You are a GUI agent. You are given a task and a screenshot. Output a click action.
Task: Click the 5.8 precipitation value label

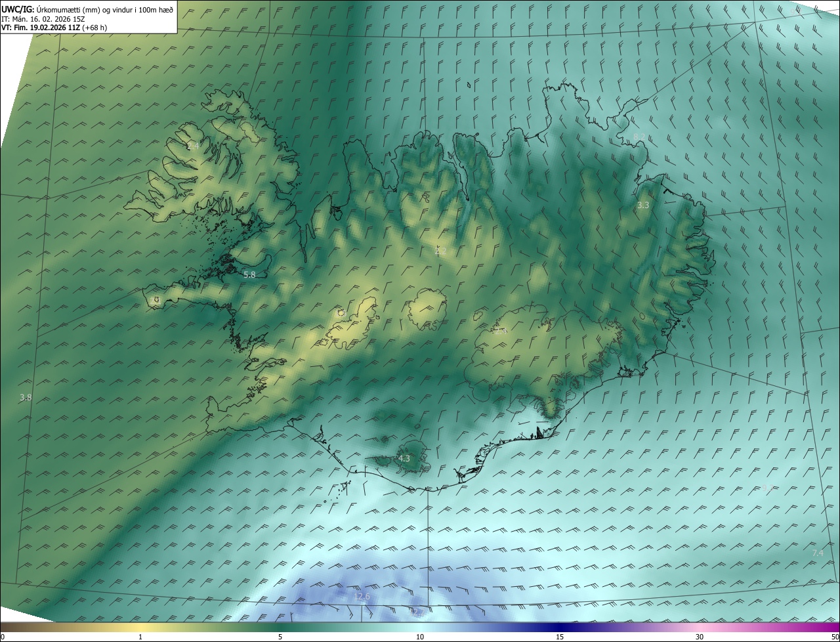click(249, 274)
